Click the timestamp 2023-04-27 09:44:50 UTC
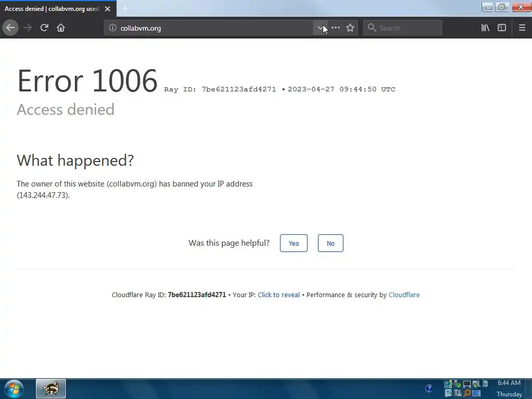The width and height of the screenshot is (532, 399). coord(342,89)
